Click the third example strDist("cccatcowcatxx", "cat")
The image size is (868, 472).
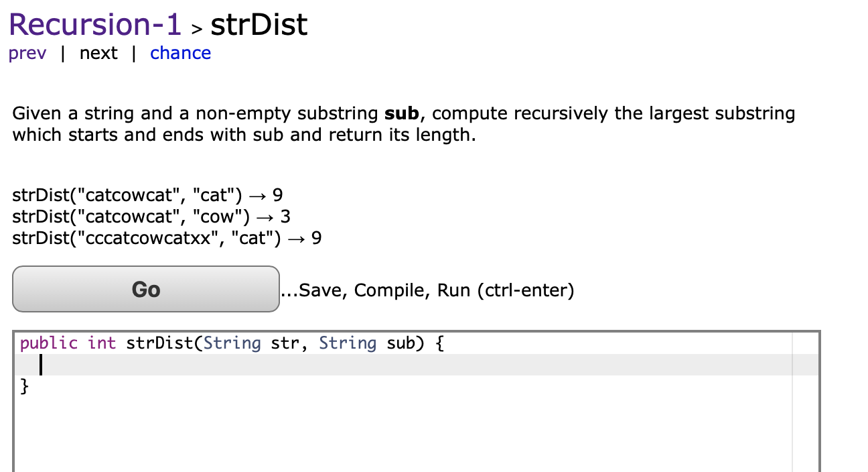coord(166,238)
